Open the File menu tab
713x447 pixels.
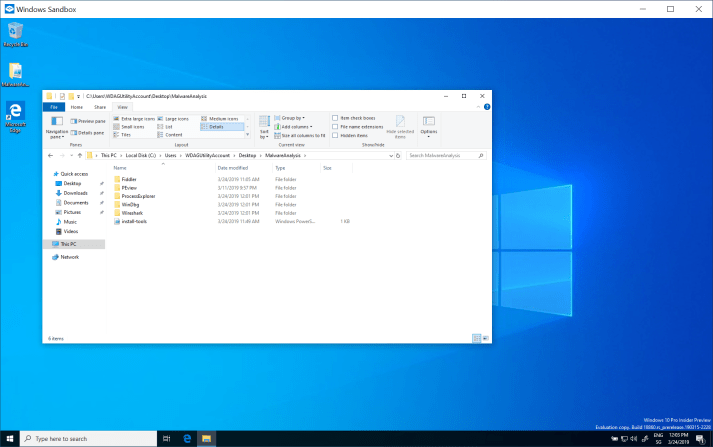(55, 106)
